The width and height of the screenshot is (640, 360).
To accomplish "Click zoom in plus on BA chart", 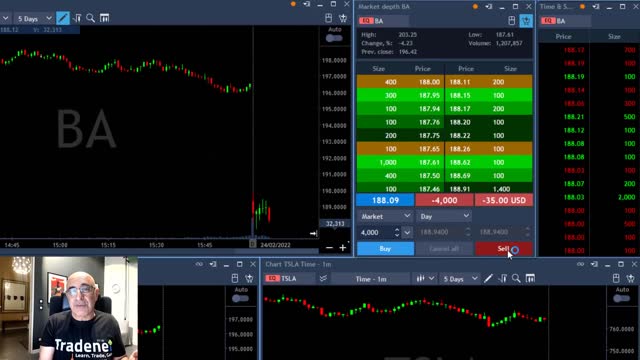I will coord(343,248).
